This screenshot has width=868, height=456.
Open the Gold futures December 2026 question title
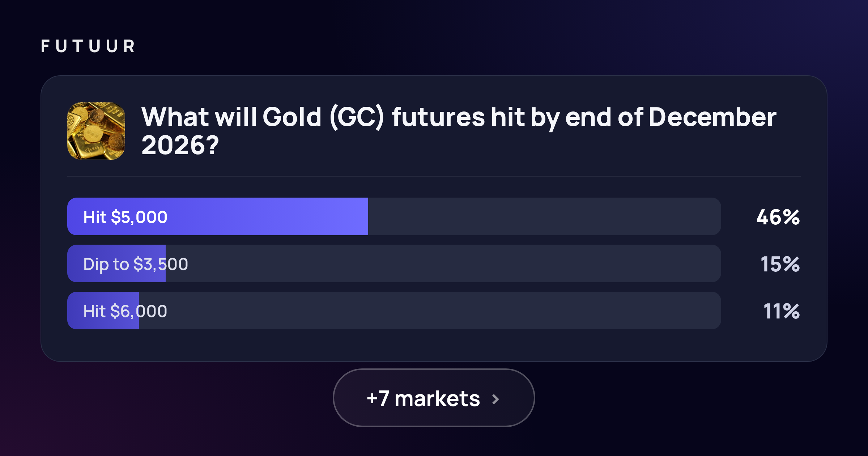coord(459,131)
